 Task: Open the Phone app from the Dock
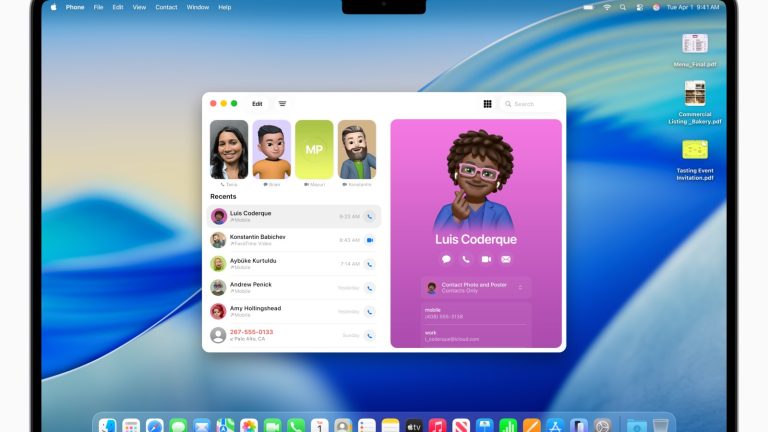click(x=296, y=426)
